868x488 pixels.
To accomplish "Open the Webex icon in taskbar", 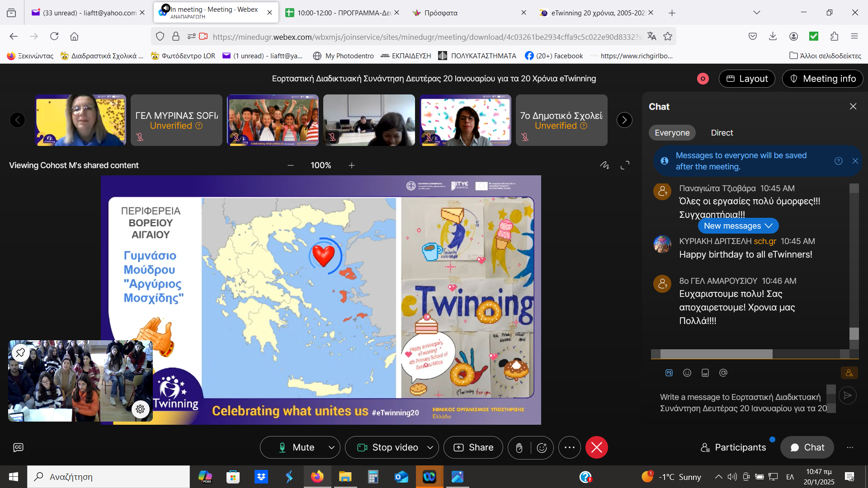I will (x=429, y=477).
